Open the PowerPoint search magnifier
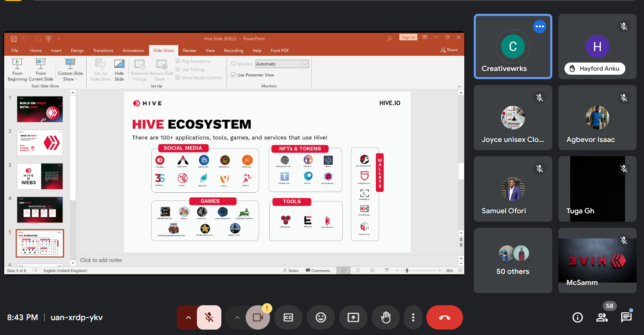644x335 pixels. pos(389,39)
